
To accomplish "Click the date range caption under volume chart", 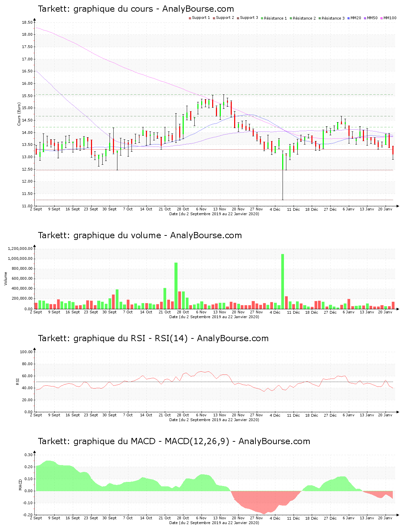I will (214, 317).
